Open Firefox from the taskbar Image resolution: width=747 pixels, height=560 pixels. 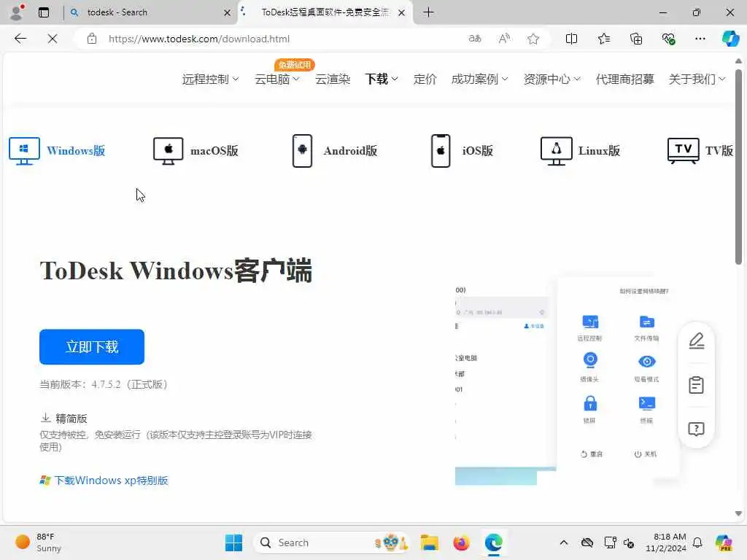461,542
